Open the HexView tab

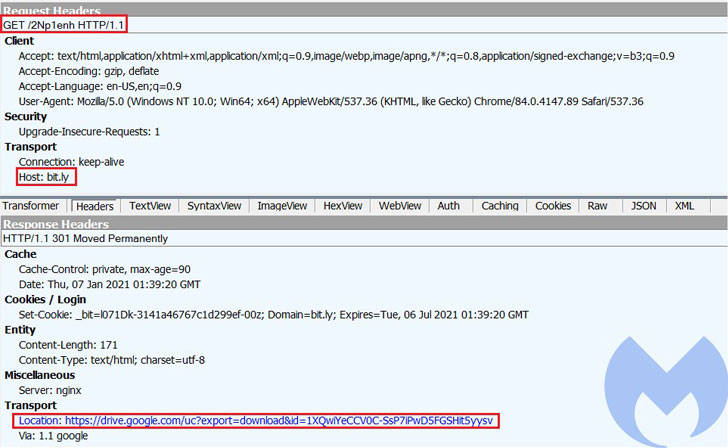tap(343, 206)
